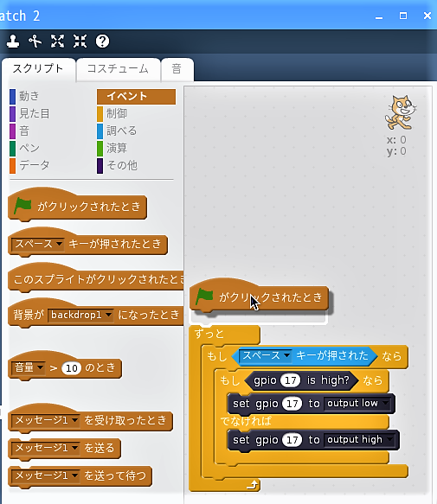Click the green flag hat block in palette

coord(77,206)
